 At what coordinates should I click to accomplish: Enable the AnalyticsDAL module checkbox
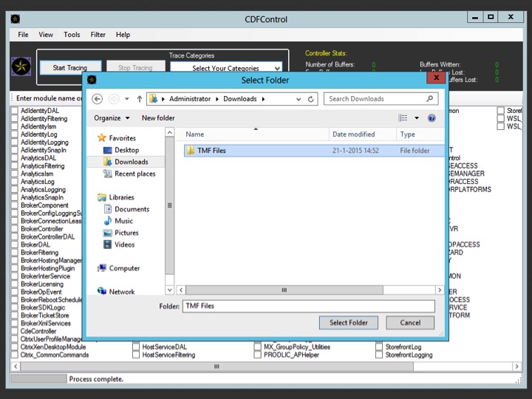pyautogui.click(x=15, y=158)
